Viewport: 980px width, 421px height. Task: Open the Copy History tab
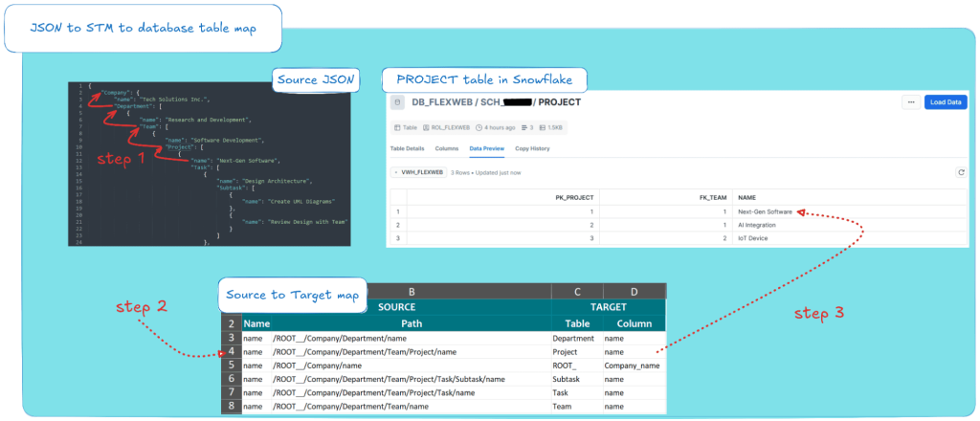(532, 148)
